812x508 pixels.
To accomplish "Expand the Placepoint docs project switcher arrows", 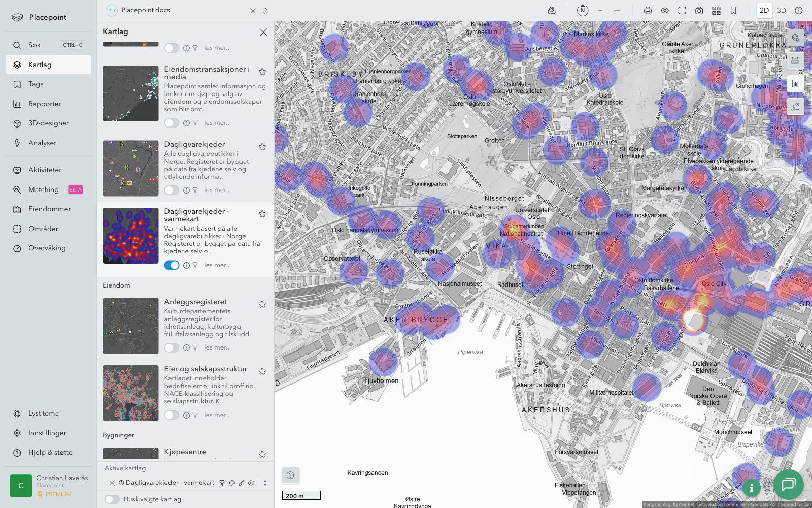I will (265, 10).
